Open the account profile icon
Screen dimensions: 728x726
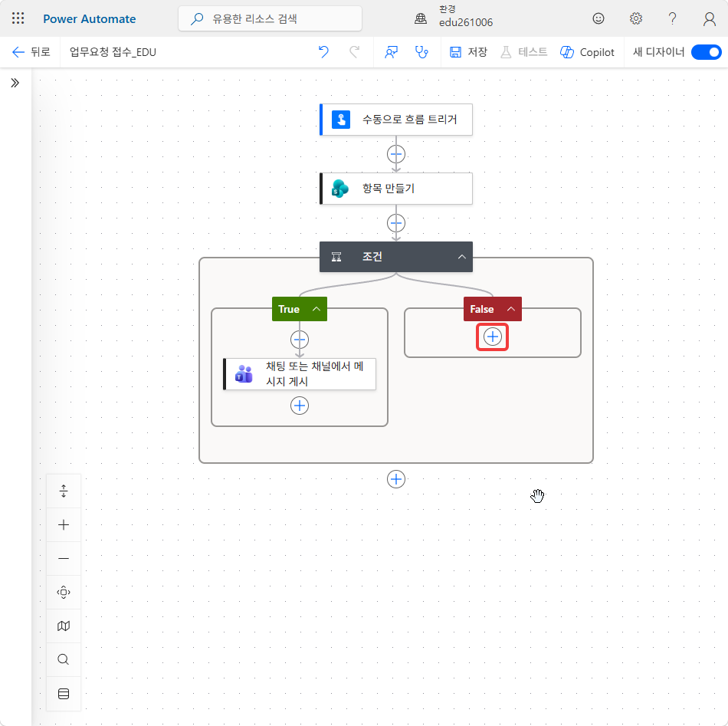click(x=709, y=18)
